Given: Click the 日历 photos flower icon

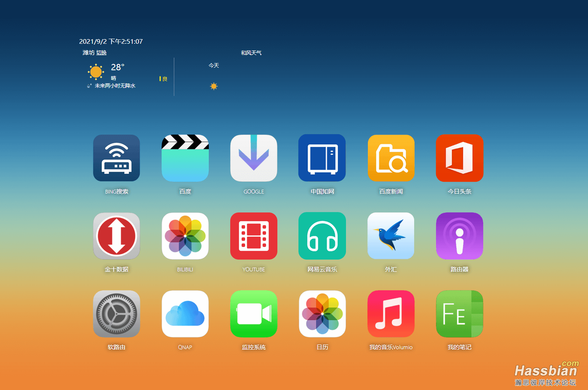Looking at the screenshot, I should tap(322, 313).
